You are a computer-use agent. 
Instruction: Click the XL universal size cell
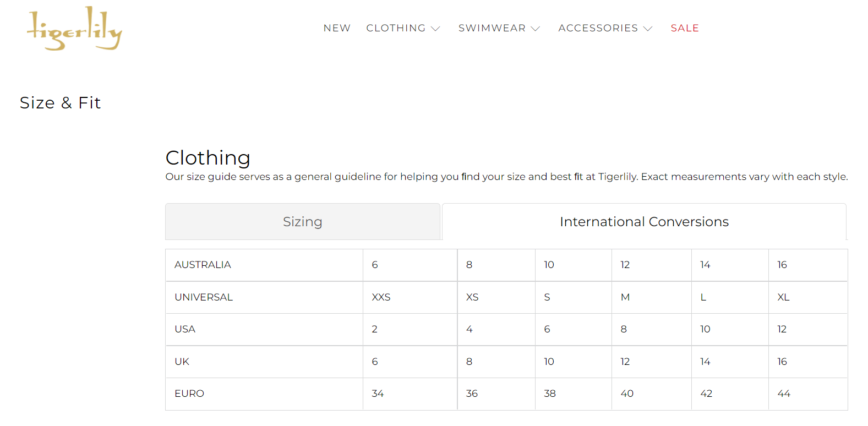783,297
